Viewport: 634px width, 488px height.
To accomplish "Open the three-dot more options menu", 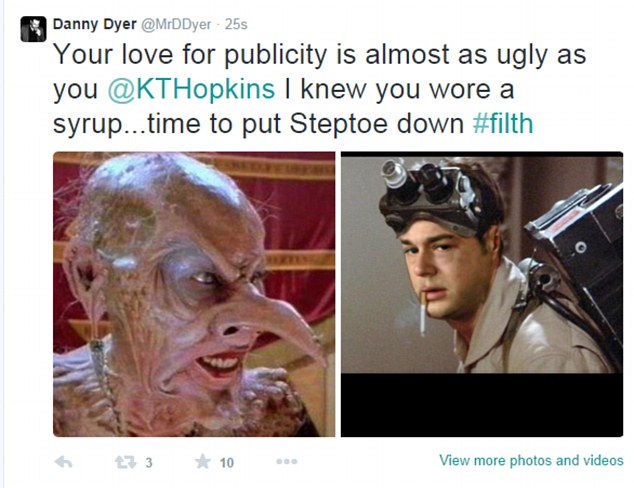I will 287,461.
